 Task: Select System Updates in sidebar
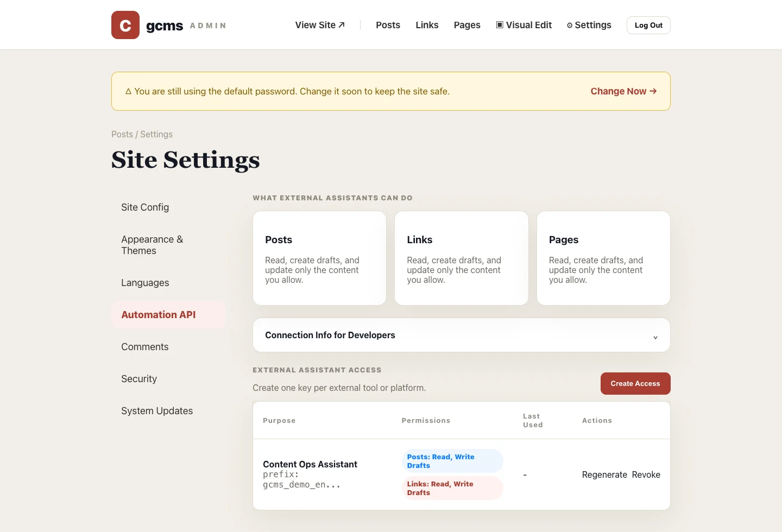point(168,411)
